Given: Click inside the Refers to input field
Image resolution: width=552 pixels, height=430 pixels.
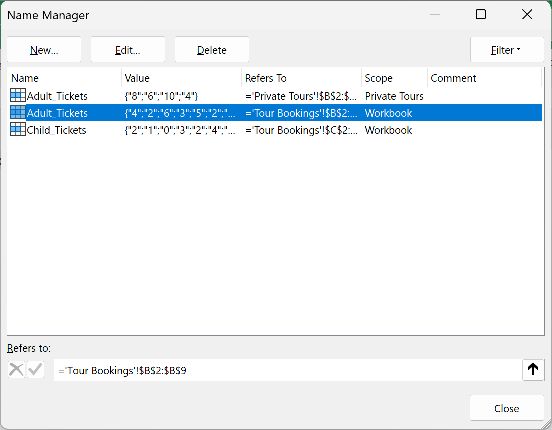Looking at the screenshot, I should click(x=287, y=370).
